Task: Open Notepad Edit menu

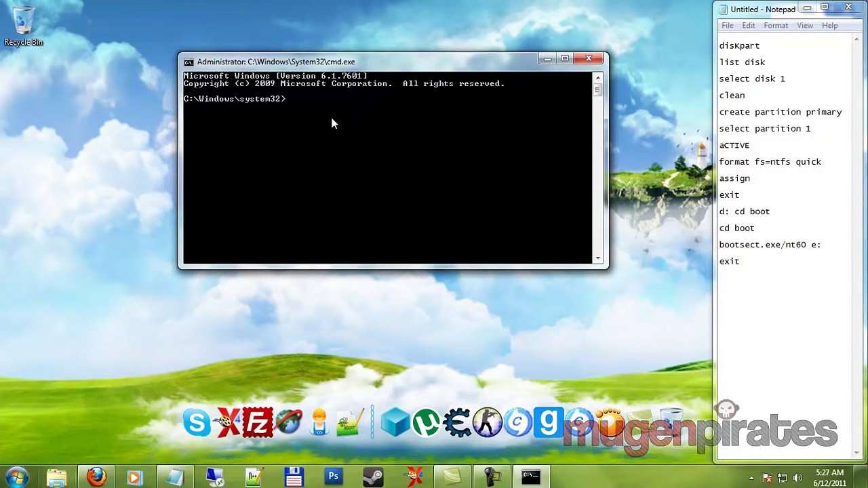Action: [748, 26]
